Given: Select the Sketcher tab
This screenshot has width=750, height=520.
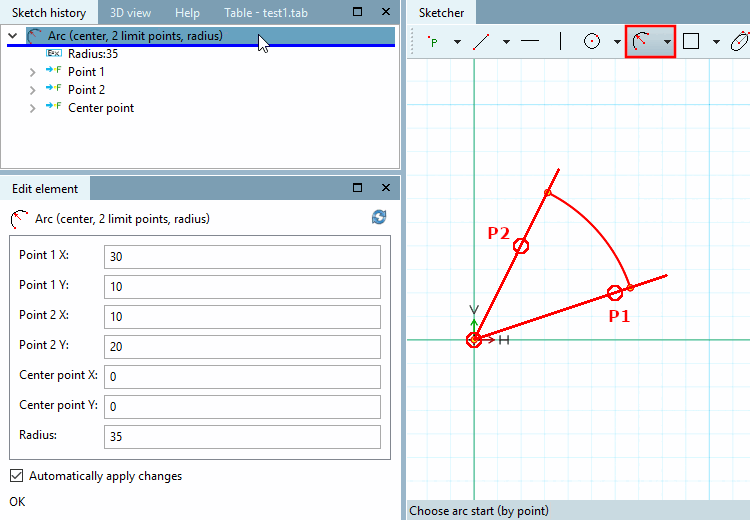Looking at the screenshot, I should click(441, 12).
